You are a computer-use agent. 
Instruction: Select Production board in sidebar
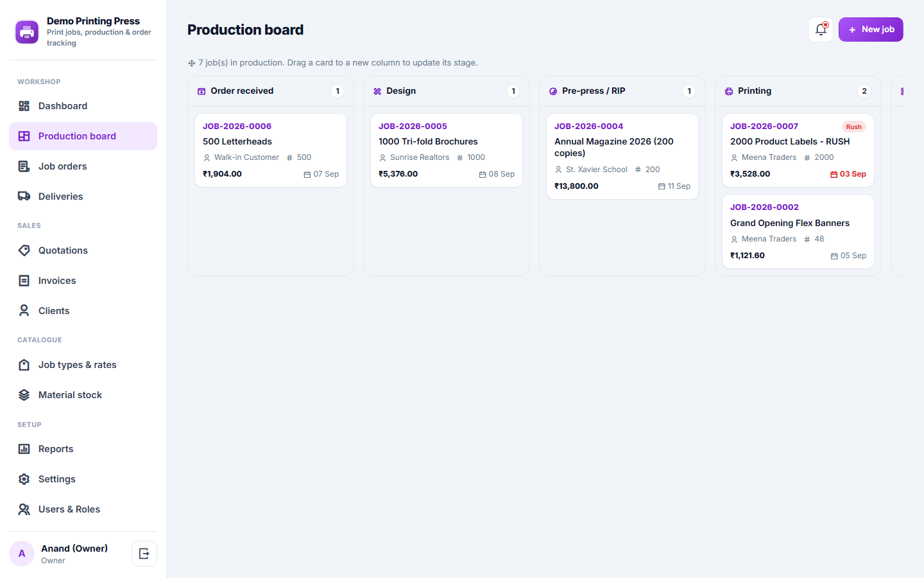(83, 136)
